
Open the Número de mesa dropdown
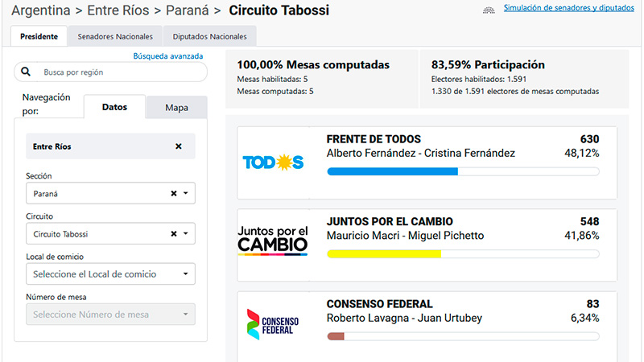point(110,315)
